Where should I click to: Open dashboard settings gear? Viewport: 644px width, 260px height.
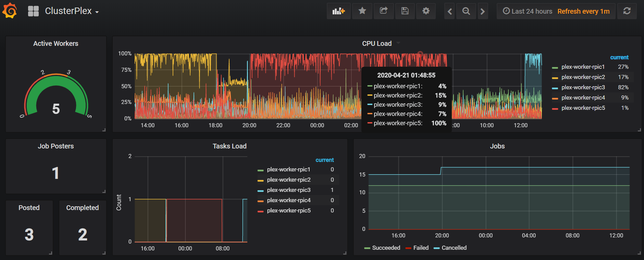426,11
